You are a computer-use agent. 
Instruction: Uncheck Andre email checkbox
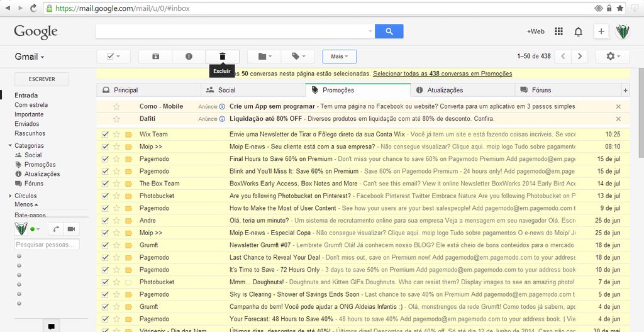(105, 221)
